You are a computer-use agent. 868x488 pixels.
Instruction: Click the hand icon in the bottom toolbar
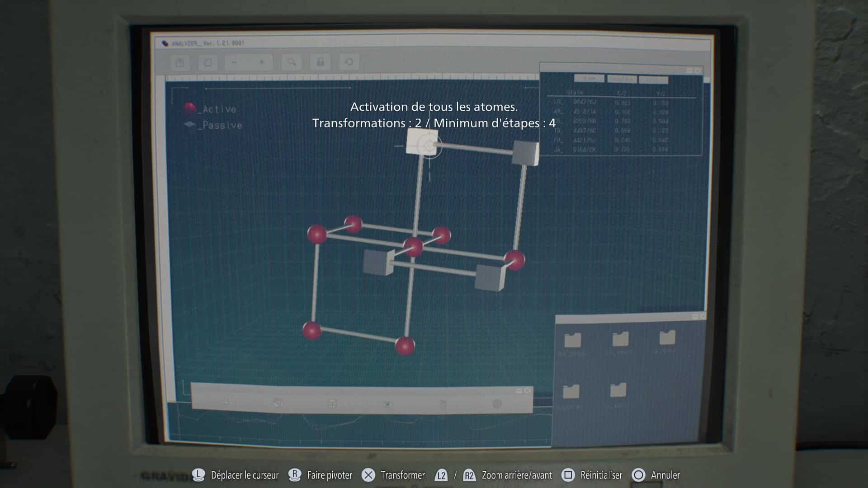point(443,404)
